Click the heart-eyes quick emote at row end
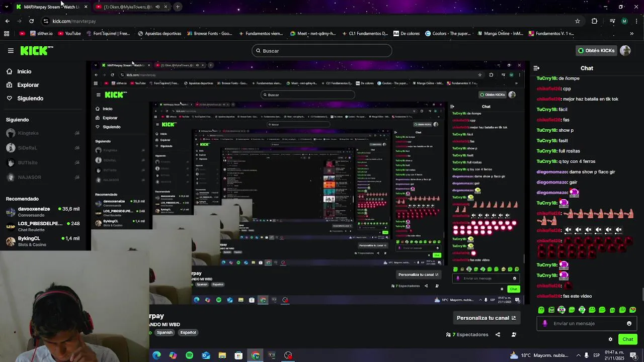Screen dimensions: 644x362 [632, 310]
